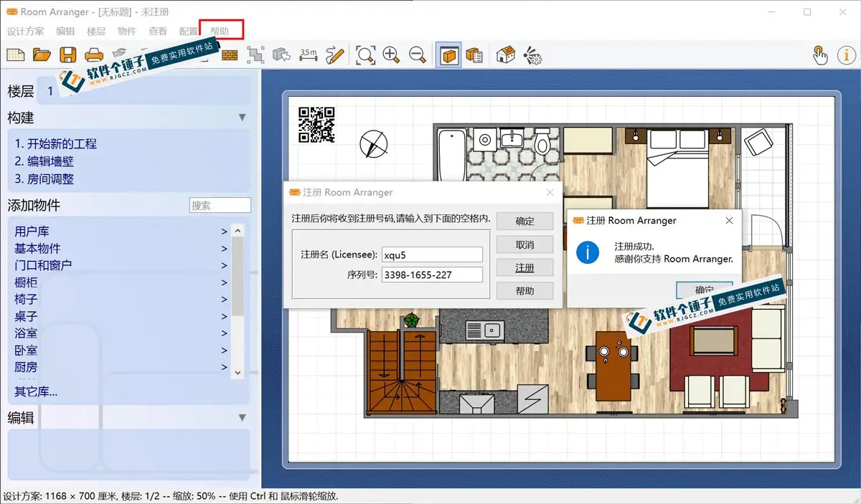Collapse the 构建 section triangle
Screen dimensions: 861x504
[243, 118]
